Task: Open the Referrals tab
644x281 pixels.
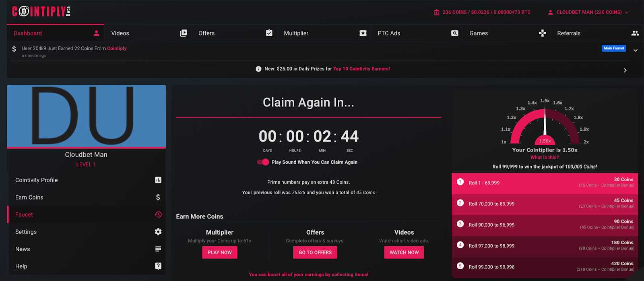Action: coord(597,33)
